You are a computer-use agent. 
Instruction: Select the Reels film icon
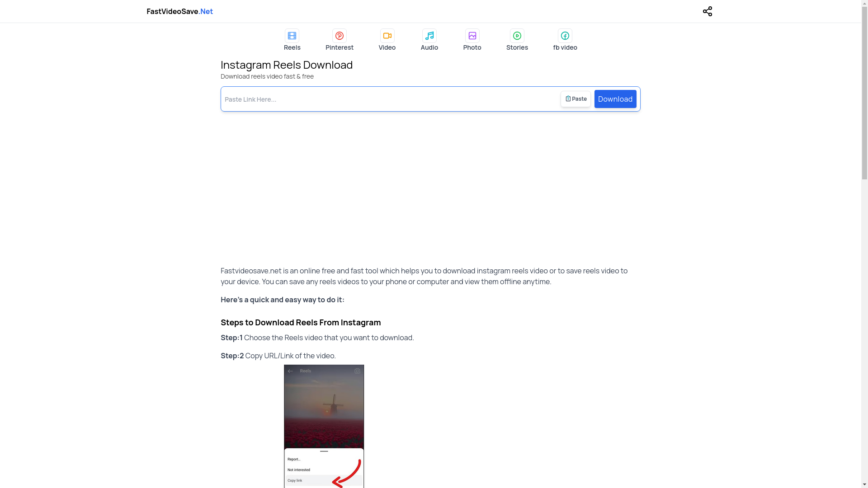(x=292, y=36)
